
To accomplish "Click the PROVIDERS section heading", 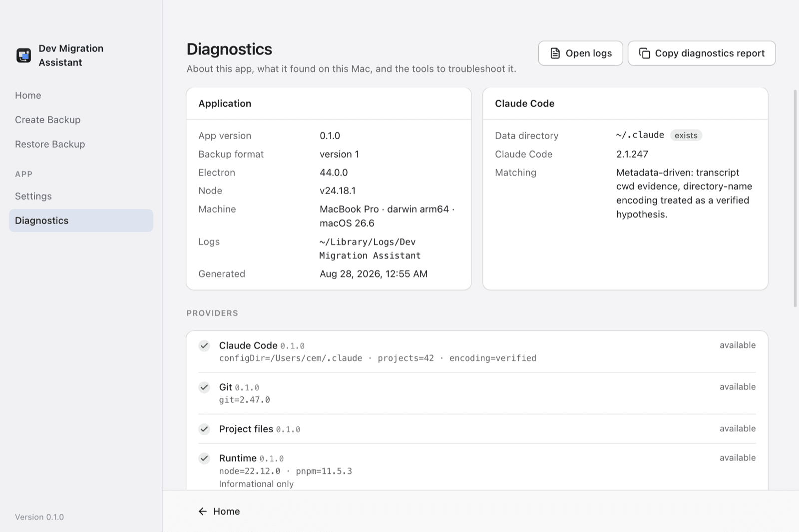I will tap(212, 313).
